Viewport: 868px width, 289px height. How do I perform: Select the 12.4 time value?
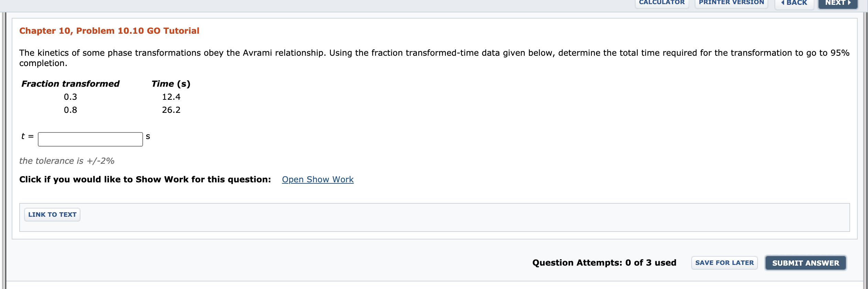coord(171,97)
